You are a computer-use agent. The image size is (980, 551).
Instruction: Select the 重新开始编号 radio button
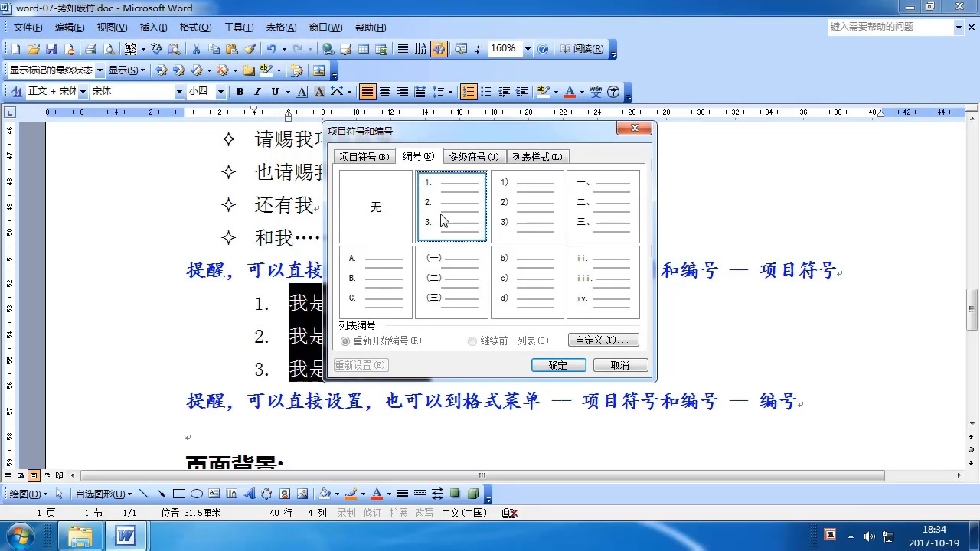(345, 341)
